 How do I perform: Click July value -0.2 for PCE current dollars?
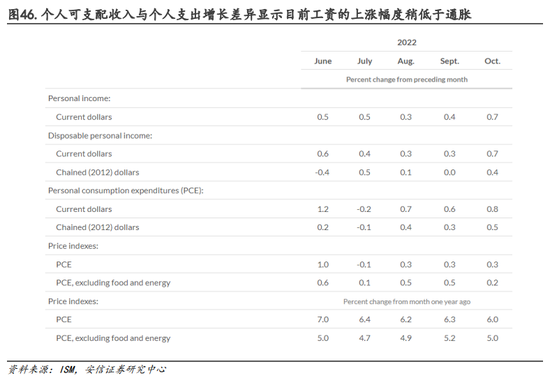click(364, 209)
